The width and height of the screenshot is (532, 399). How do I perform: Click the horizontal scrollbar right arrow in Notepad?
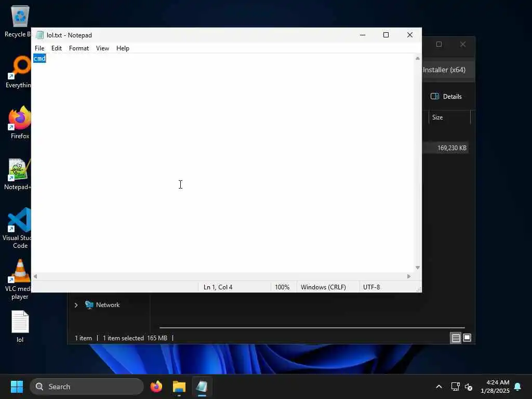tap(409, 276)
